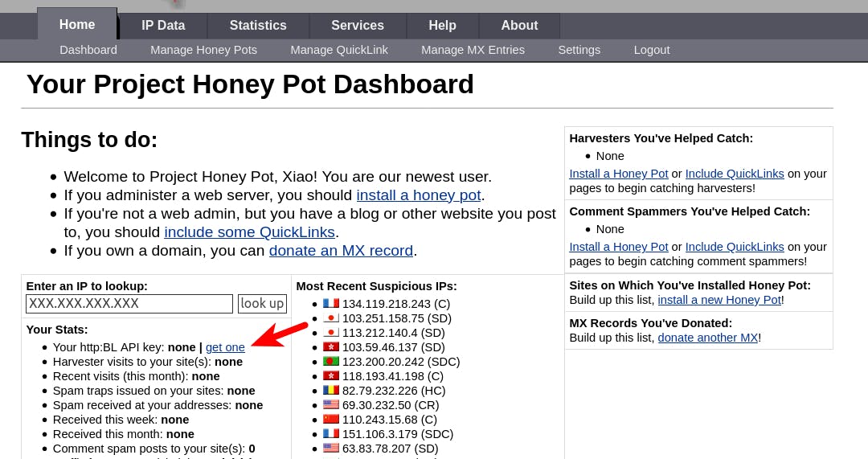
Task: Select IP 118.193.41.198 (C)
Action: click(393, 376)
